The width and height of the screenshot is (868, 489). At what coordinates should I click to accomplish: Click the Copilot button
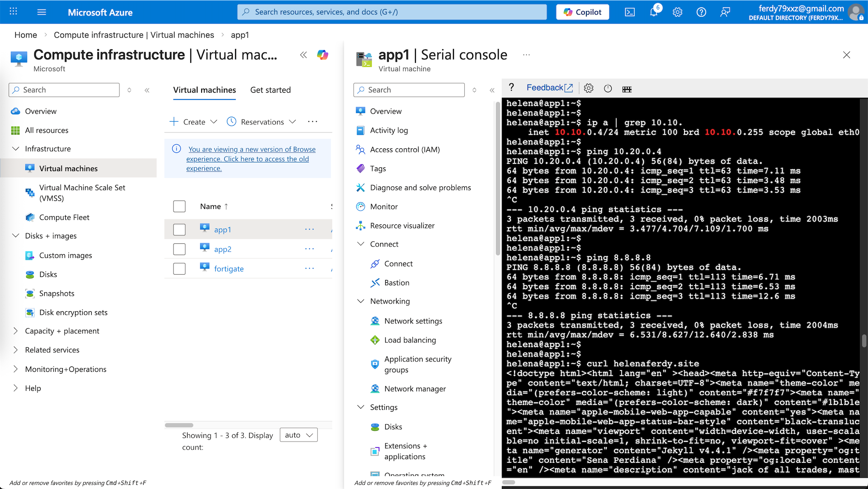(583, 12)
